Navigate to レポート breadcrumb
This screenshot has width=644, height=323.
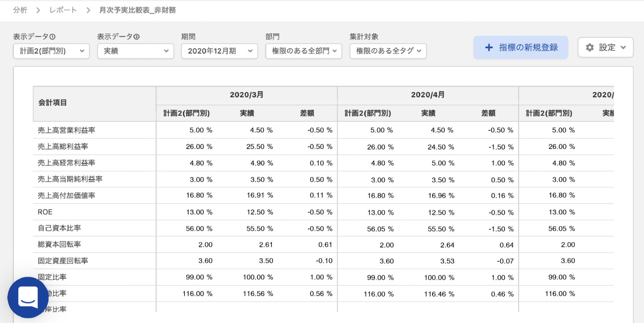(63, 10)
